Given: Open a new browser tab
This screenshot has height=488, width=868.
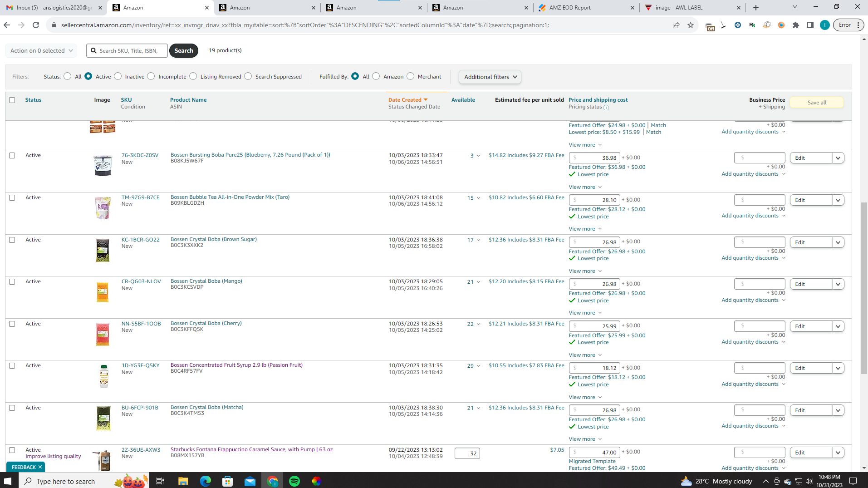Looking at the screenshot, I should click(756, 8).
